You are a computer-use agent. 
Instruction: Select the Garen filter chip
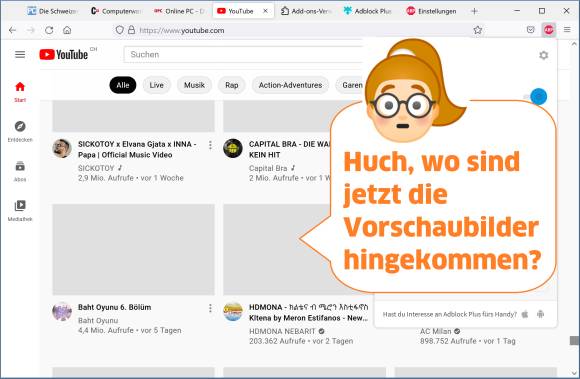click(350, 85)
